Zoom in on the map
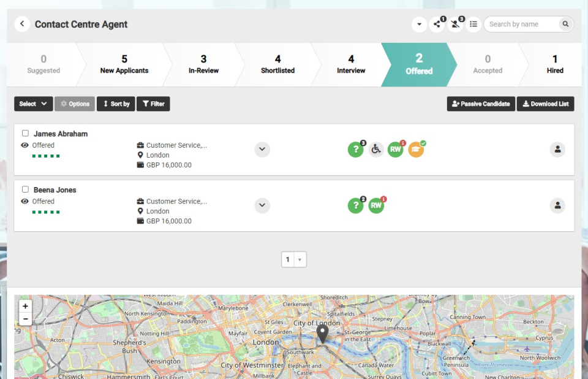 (x=25, y=306)
